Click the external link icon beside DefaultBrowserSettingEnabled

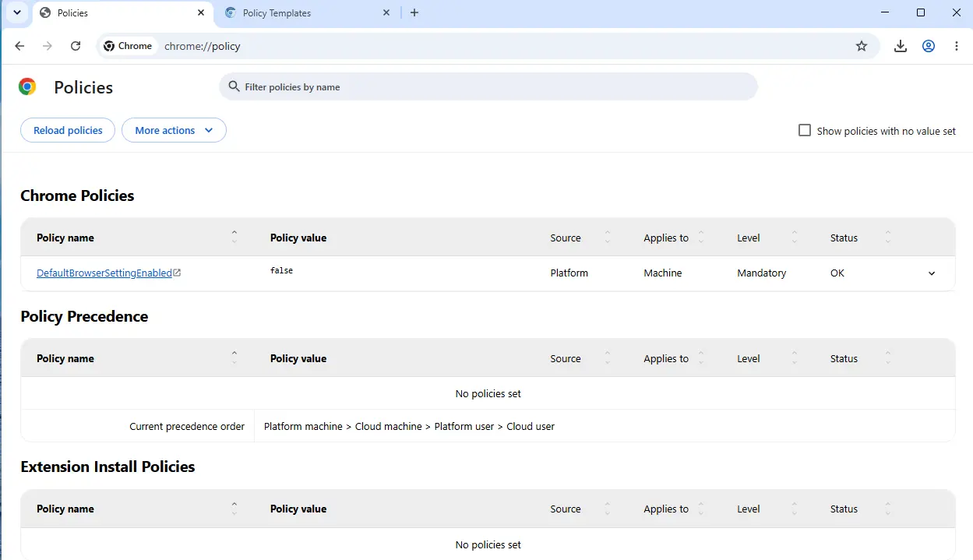coord(178,273)
